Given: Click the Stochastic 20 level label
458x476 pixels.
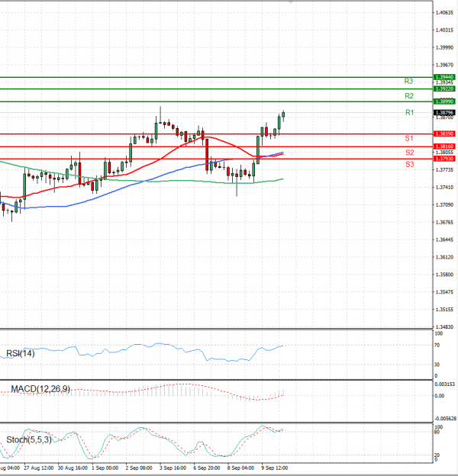Looking at the screenshot, I should (x=437, y=455).
